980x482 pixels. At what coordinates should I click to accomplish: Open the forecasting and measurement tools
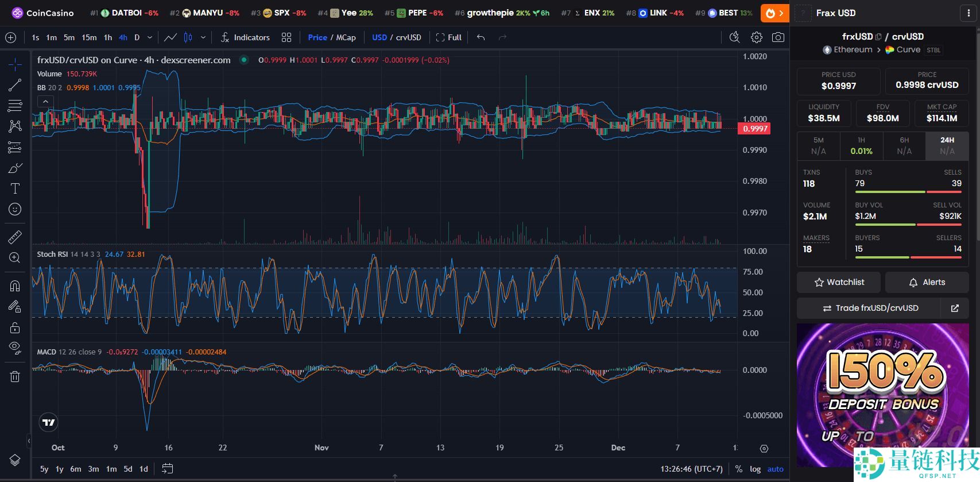point(15,147)
